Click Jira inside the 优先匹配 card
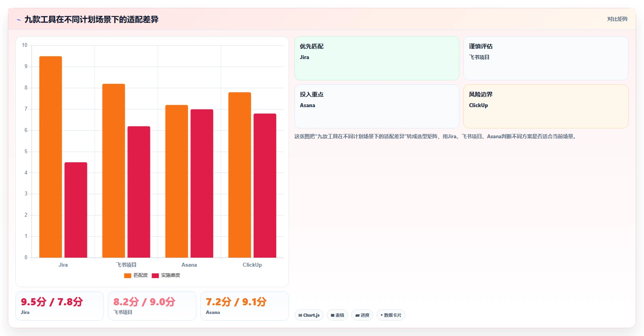Image resolution: width=644 pixels, height=336 pixels. (305, 57)
